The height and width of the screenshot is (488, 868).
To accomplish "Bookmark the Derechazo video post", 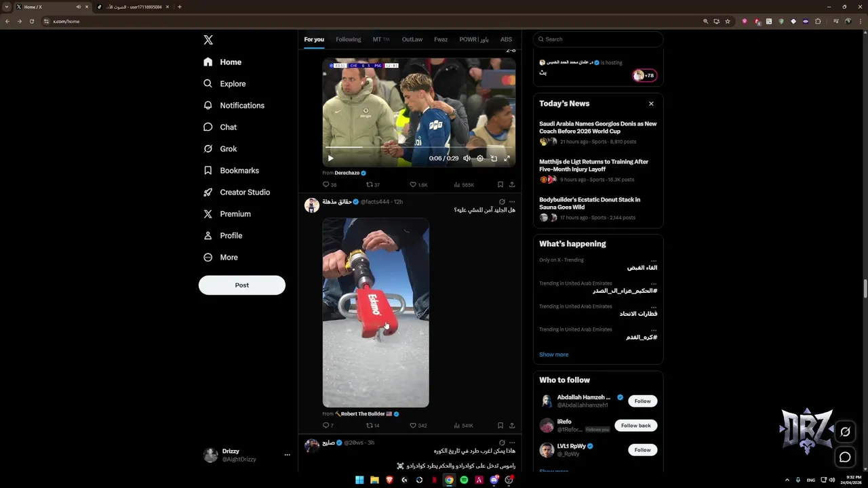I will click(x=500, y=184).
